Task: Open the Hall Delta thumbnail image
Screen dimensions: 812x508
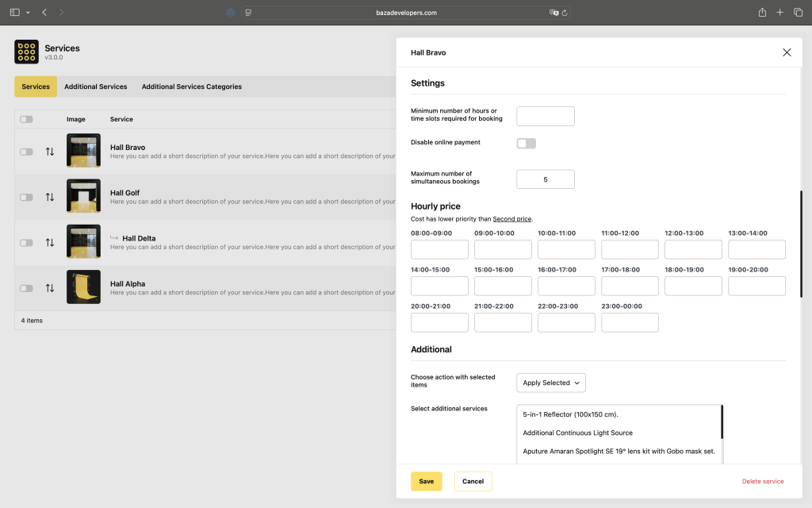Action: [x=83, y=241]
